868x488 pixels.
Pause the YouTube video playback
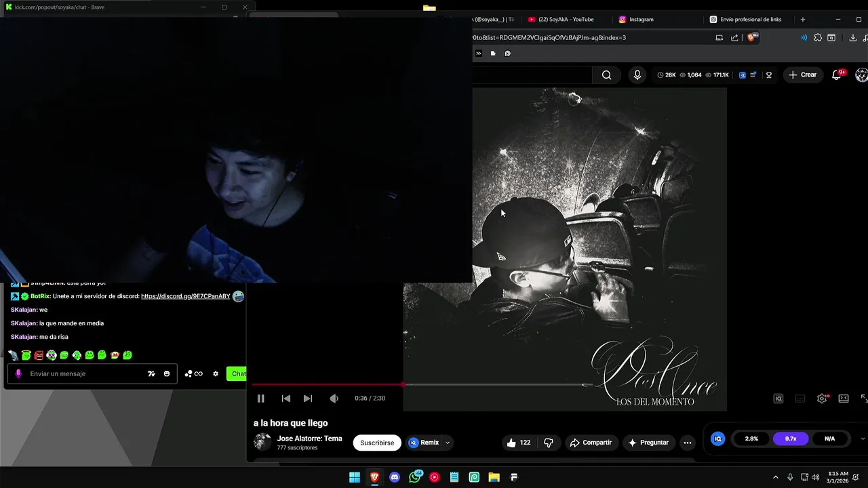(260, 399)
